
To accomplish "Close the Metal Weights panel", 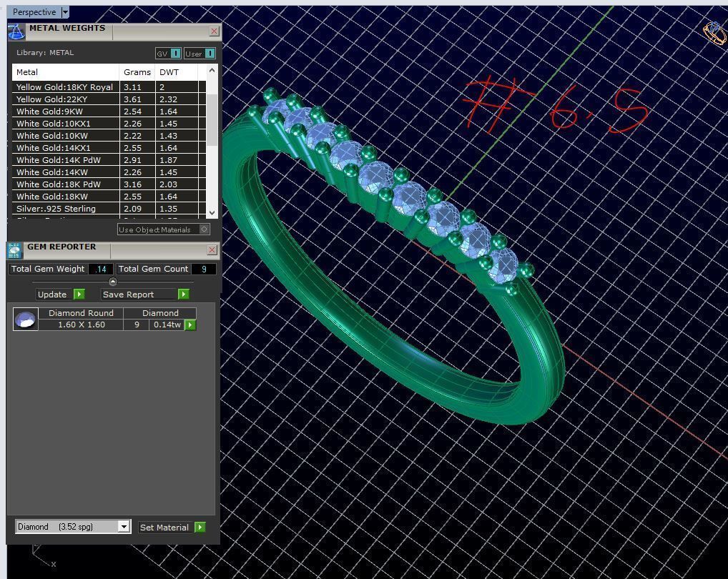I will tap(214, 31).
